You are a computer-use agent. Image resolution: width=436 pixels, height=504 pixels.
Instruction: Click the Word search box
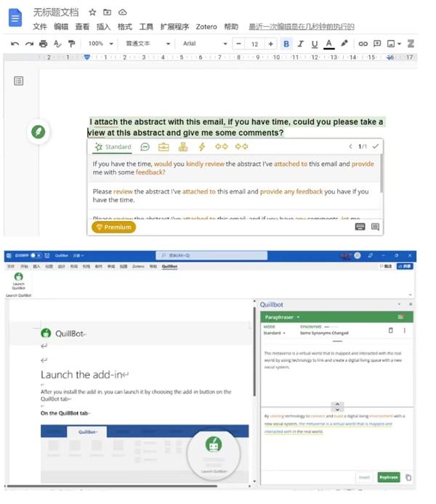pyautogui.click(x=211, y=255)
